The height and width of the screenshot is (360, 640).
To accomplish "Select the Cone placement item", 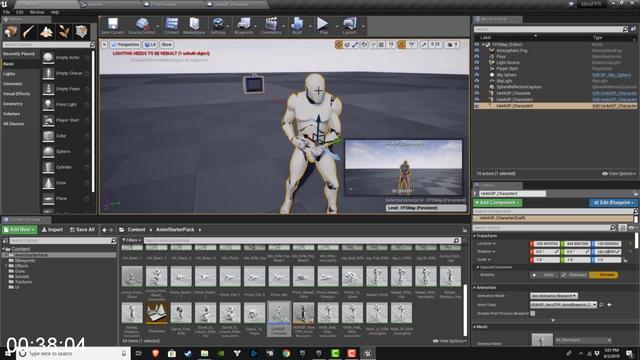I will click(x=66, y=182).
